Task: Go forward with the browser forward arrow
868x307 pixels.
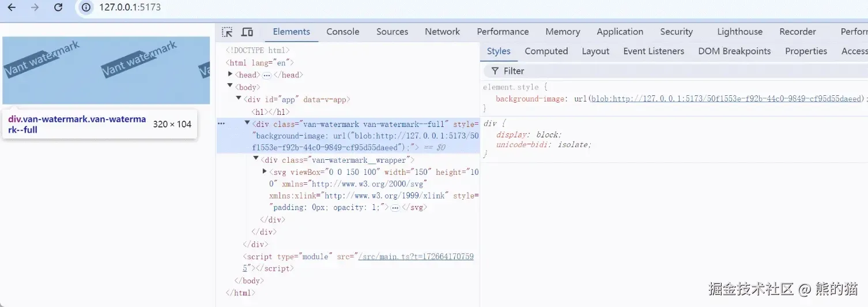Action: tap(35, 8)
